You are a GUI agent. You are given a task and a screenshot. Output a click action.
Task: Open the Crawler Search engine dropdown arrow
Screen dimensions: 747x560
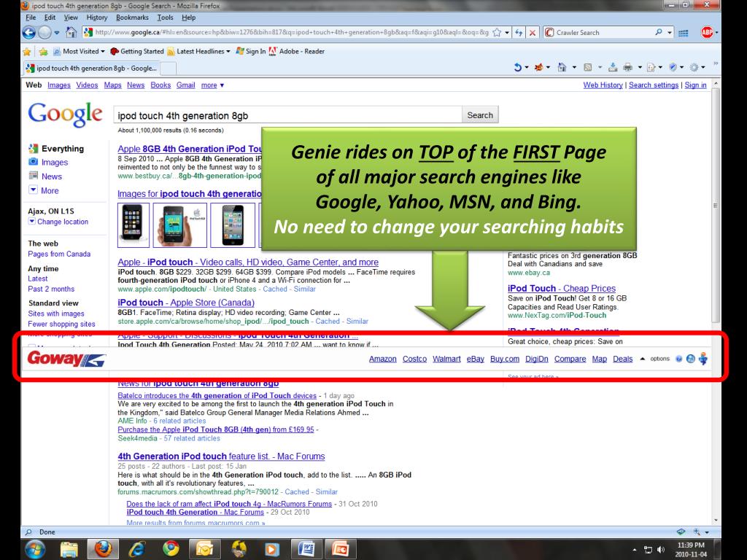pyautogui.click(x=670, y=32)
